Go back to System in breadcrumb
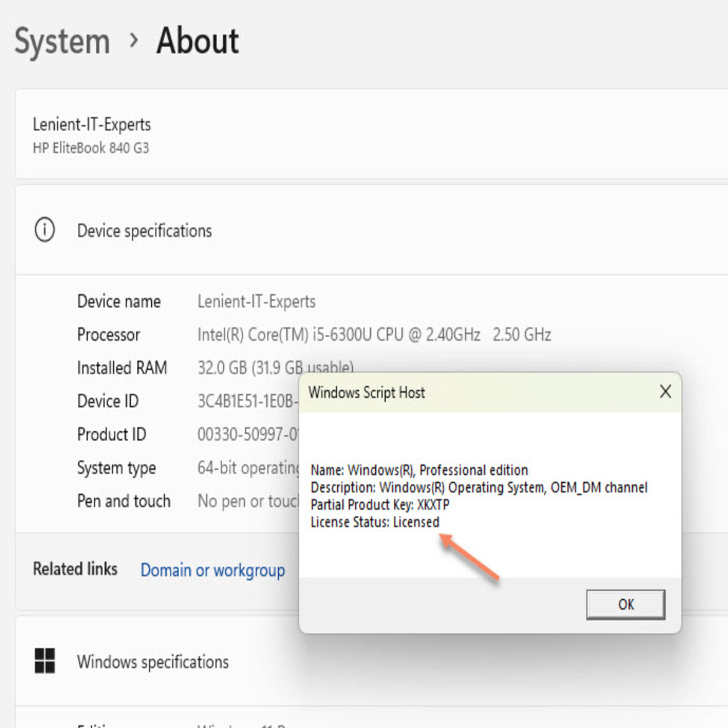The image size is (728, 728). click(62, 42)
